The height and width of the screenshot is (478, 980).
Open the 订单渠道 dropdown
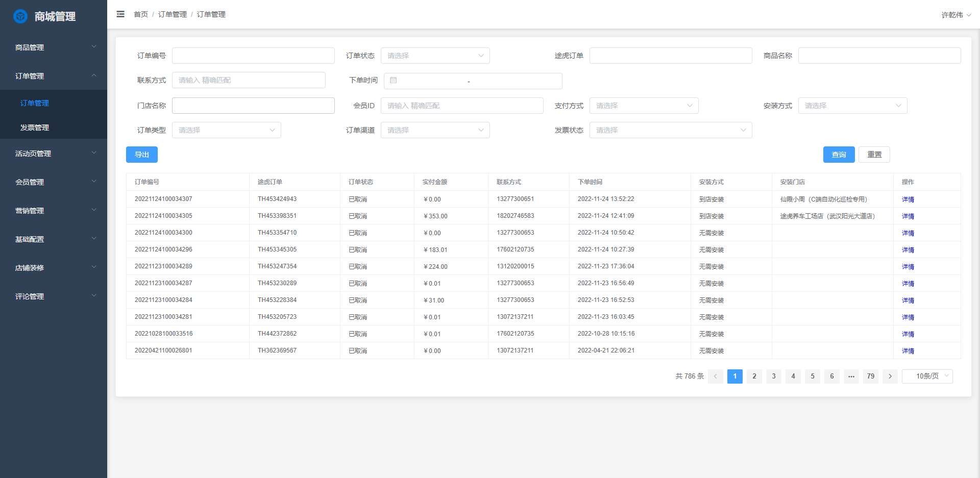pos(435,130)
